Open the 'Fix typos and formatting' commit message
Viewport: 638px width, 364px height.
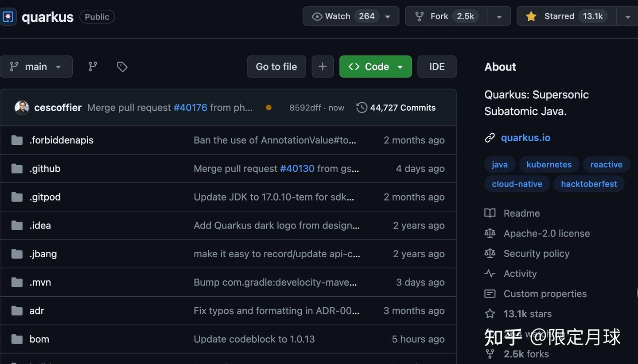[x=276, y=310]
